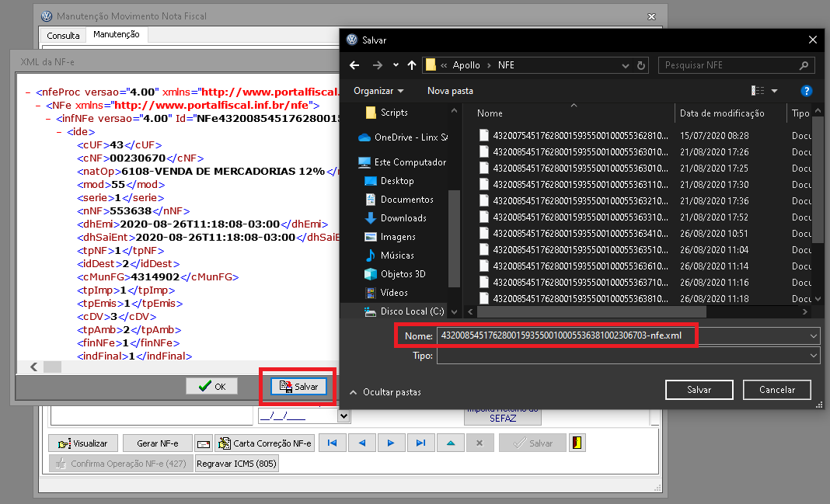
Task: Click Salvar in the save dialog
Action: 699,390
